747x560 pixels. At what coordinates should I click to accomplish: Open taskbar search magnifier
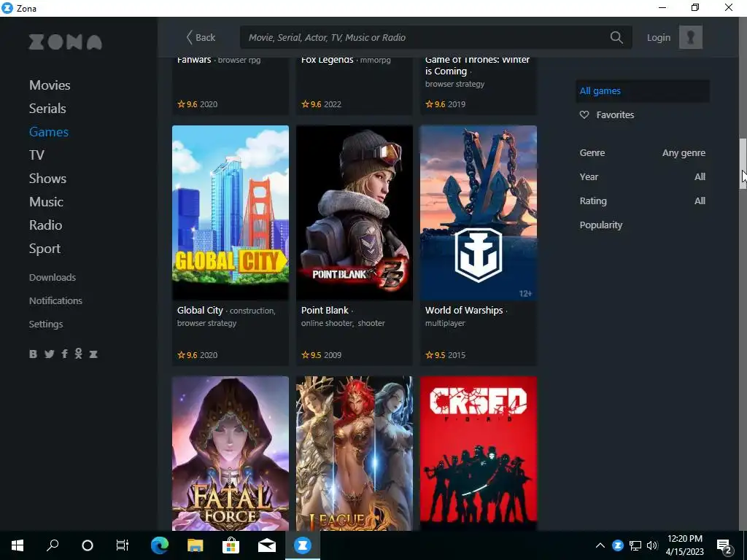click(x=53, y=545)
